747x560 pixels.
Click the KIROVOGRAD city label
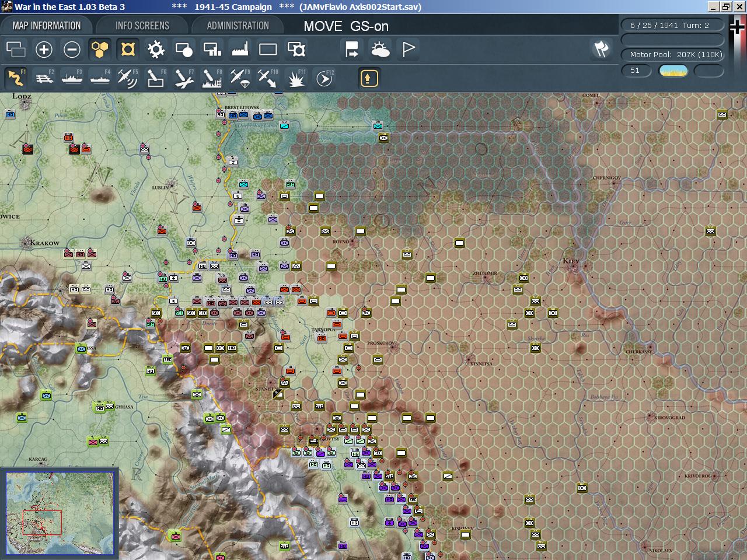click(x=669, y=418)
